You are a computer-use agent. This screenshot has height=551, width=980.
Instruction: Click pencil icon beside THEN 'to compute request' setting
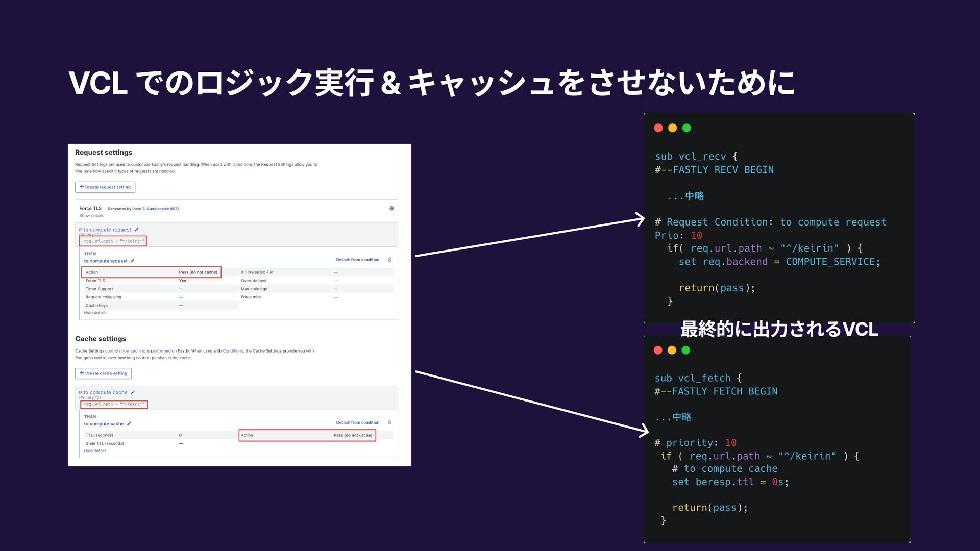[x=132, y=261]
